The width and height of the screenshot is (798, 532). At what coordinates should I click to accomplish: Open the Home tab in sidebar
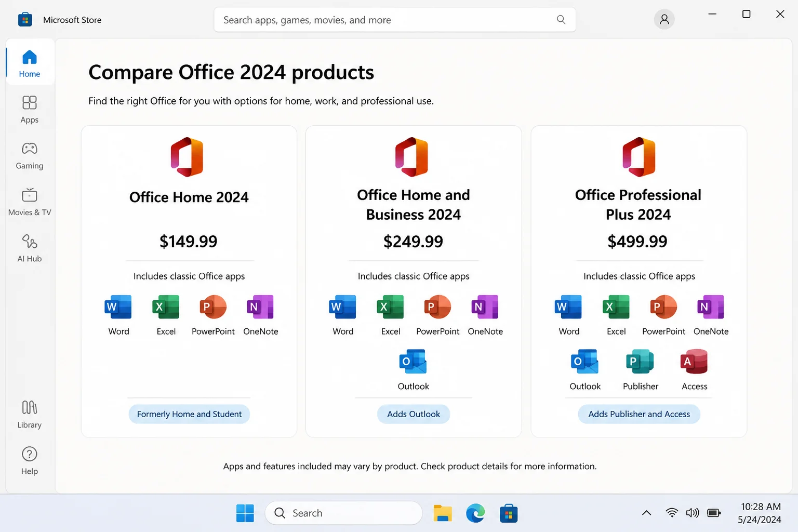click(x=30, y=63)
